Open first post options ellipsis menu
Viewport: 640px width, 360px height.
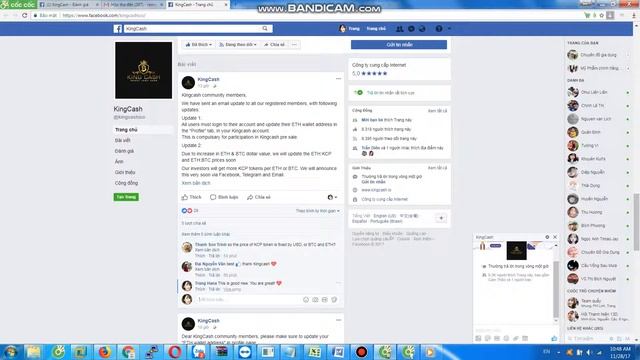(x=338, y=78)
